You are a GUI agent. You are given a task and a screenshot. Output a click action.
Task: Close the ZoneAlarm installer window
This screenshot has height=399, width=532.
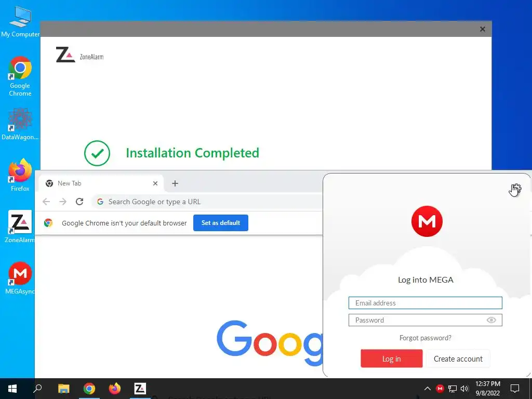(x=483, y=29)
